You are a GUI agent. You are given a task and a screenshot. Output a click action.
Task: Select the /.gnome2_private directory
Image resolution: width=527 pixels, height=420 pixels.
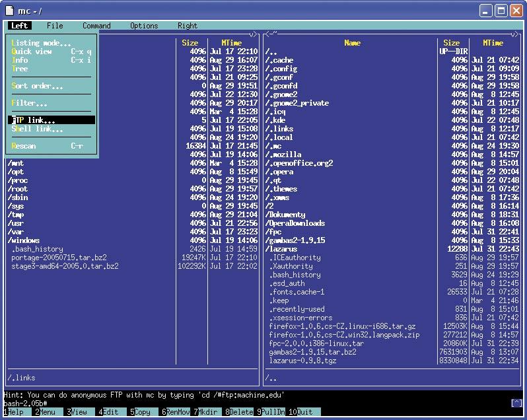point(392,103)
